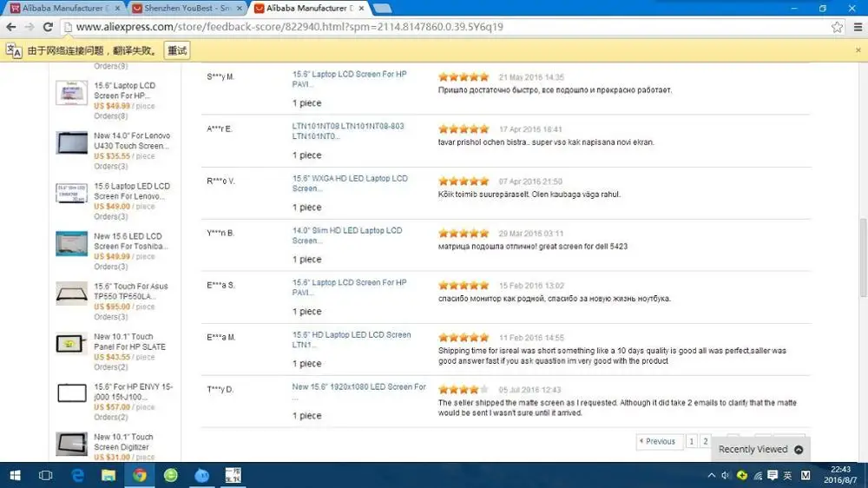
Task: Select the active Alibaba Manufacturer tab
Action: click(x=307, y=9)
